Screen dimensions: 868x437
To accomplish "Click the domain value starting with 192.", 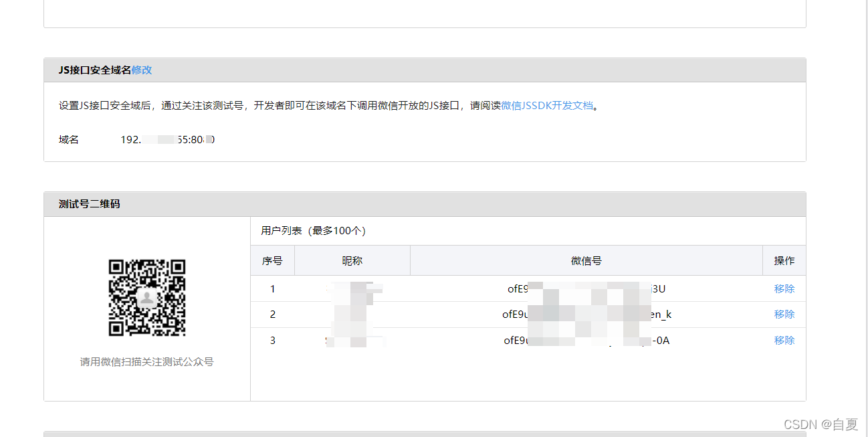I will tap(168, 140).
